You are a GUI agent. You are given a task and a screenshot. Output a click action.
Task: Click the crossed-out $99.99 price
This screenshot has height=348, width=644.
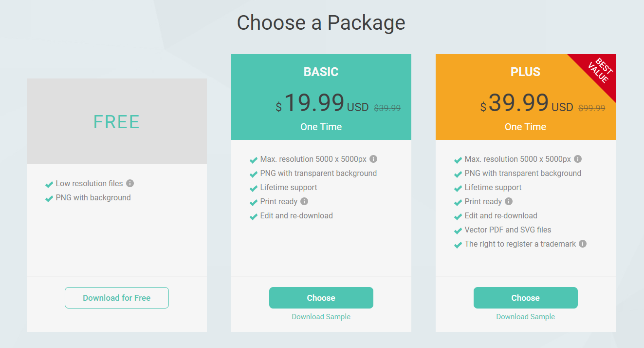click(x=592, y=108)
